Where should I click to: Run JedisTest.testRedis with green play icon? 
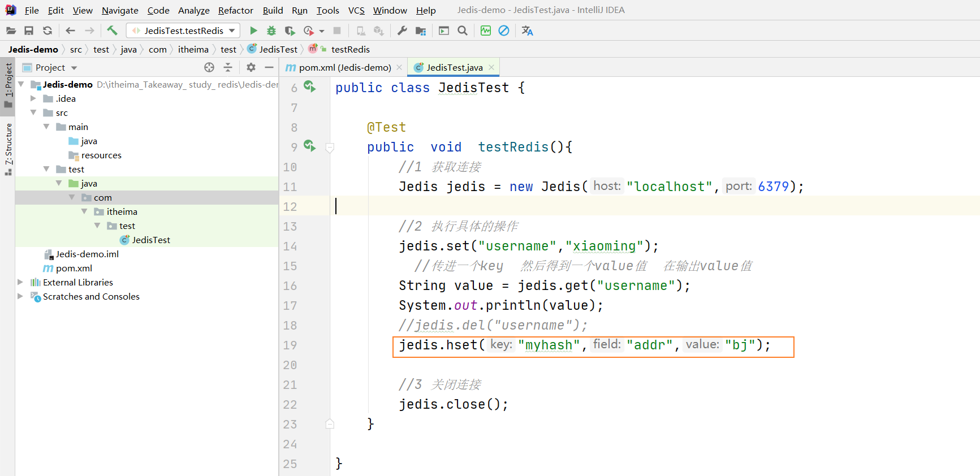253,31
